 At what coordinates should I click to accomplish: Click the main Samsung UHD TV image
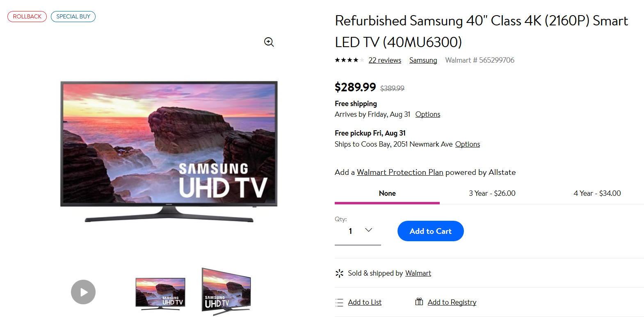tap(169, 152)
